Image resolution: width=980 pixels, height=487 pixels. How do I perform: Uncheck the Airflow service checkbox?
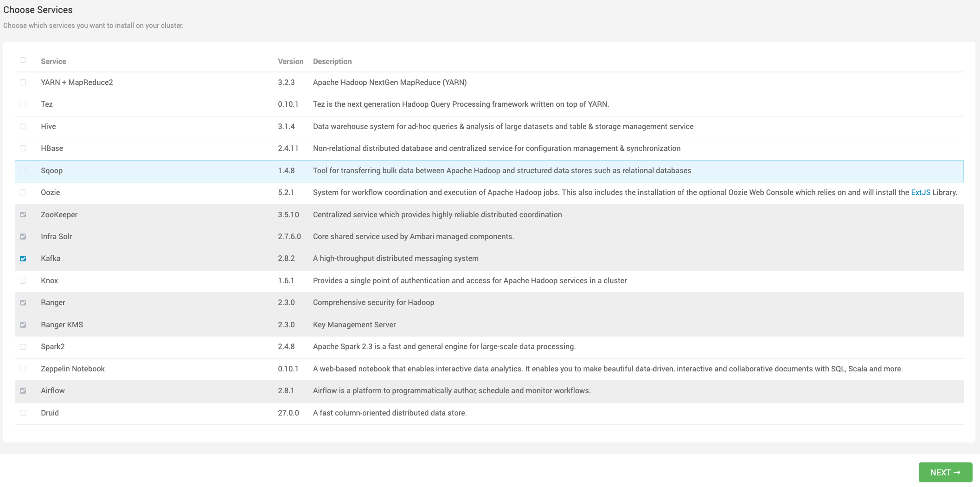tap(23, 391)
